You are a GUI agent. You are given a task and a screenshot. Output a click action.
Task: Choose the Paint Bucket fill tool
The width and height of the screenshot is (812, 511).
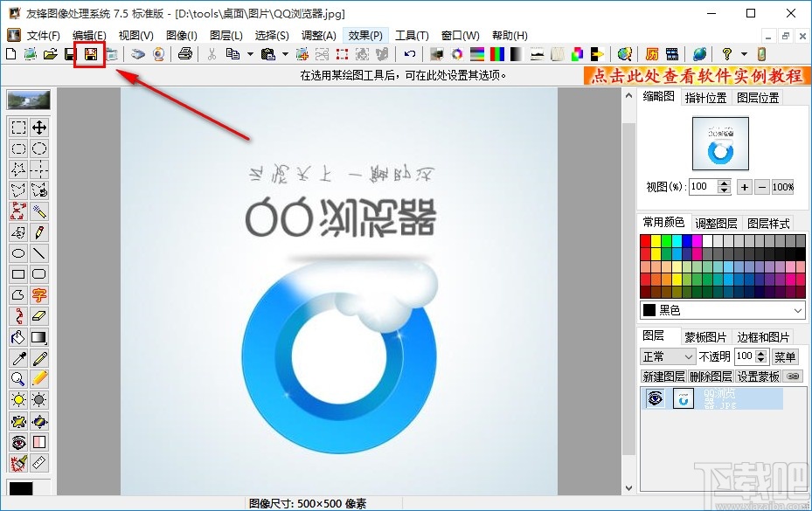(x=17, y=337)
